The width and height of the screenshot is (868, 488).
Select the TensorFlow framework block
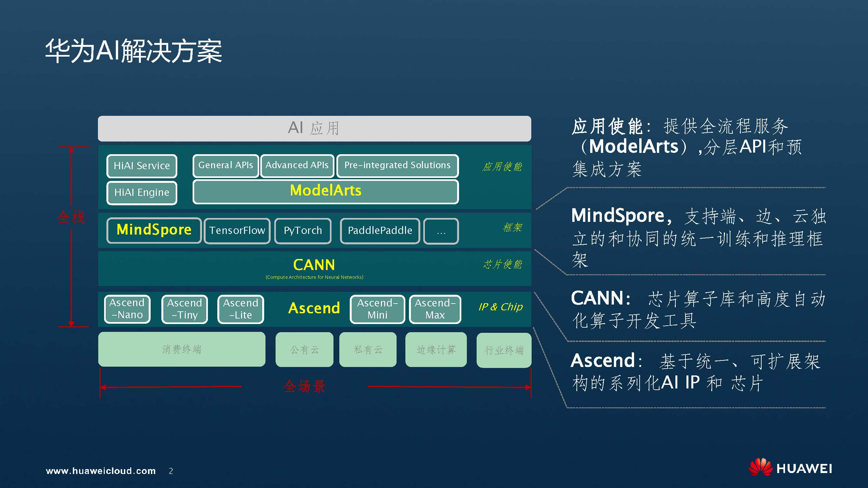(x=238, y=231)
